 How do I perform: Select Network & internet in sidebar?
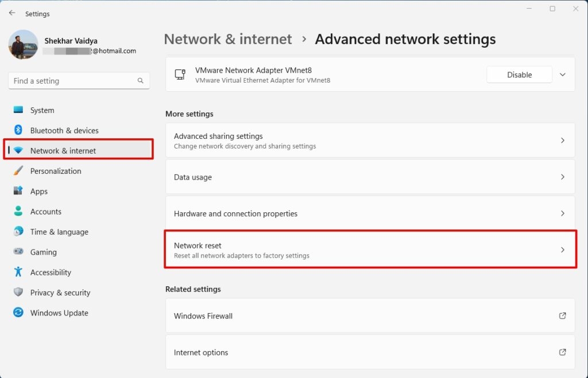[x=79, y=151]
